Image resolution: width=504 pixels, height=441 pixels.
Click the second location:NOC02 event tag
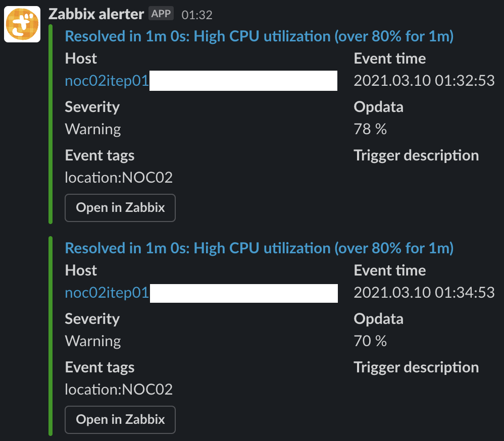pyautogui.click(x=119, y=390)
